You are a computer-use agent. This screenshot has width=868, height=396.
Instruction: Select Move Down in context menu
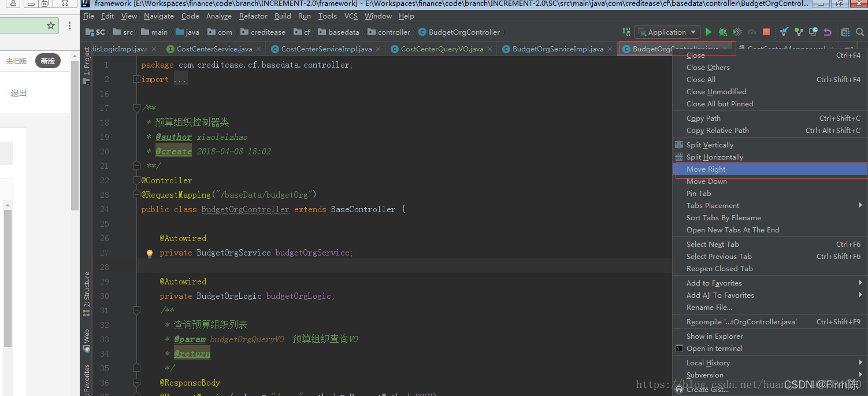point(770,182)
